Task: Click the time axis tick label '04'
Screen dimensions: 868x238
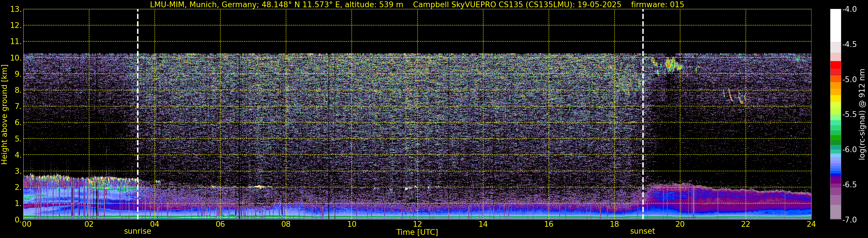Action: coord(154,224)
